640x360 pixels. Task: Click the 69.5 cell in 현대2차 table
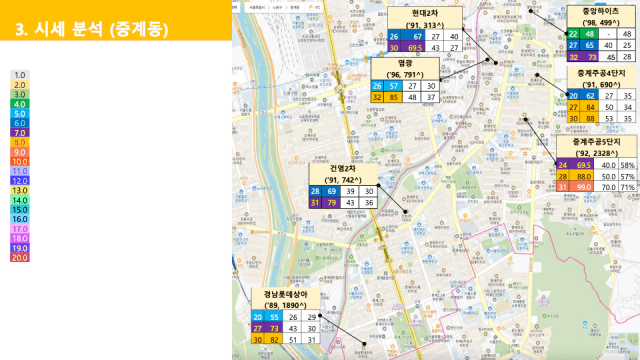pyautogui.click(x=414, y=48)
